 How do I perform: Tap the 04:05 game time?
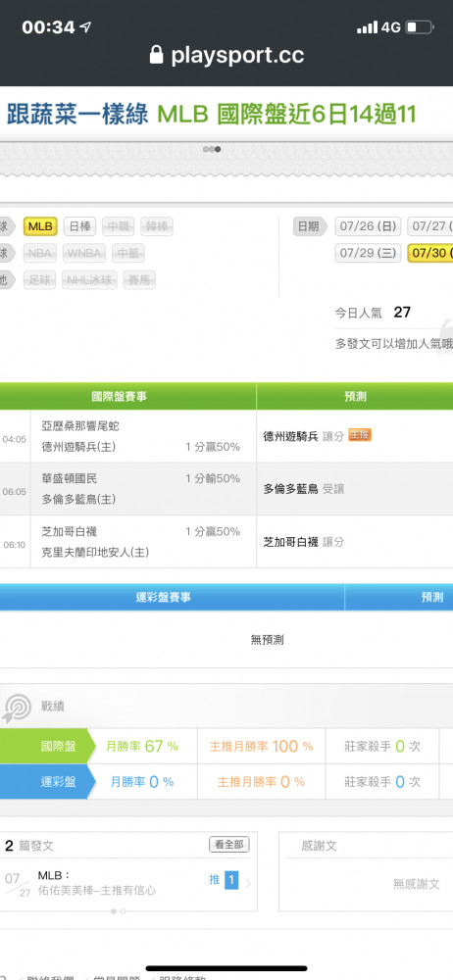[15, 439]
